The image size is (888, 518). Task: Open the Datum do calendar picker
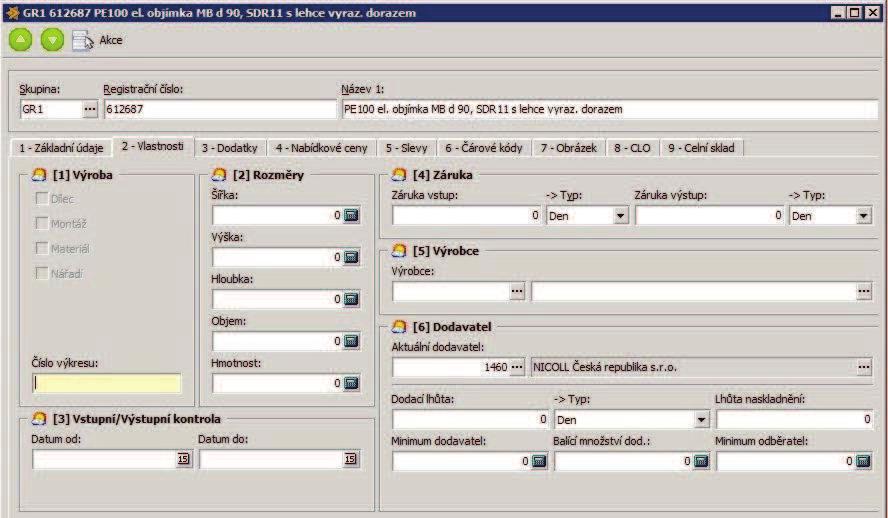tap(351, 459)
